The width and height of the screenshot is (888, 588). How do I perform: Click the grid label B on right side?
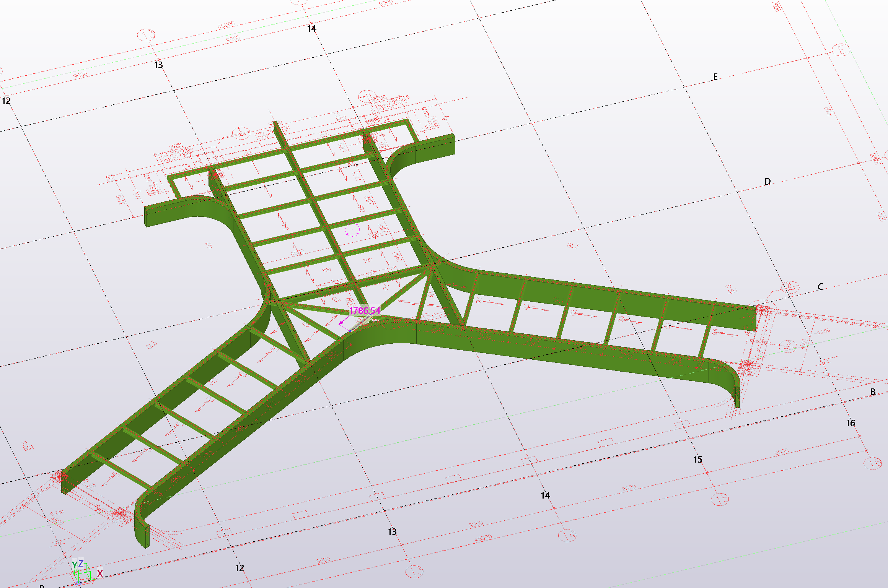point(873,392)
